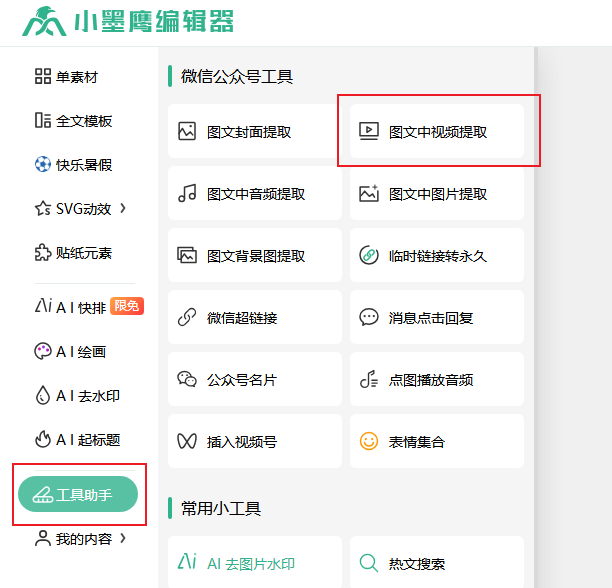Image resolution: width=612 pixels, height=588 pixels.
Task: Click the 插入视频号 butterfly icon
Action: point(187,441)
